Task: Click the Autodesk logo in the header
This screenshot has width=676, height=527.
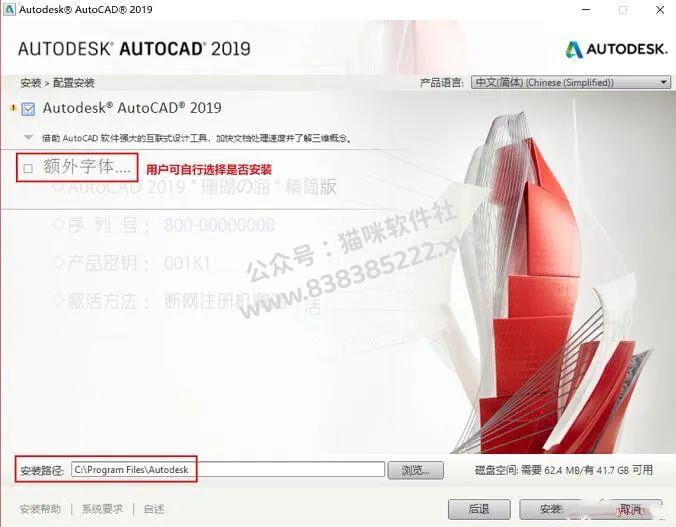Action: [x=617, y=50]
